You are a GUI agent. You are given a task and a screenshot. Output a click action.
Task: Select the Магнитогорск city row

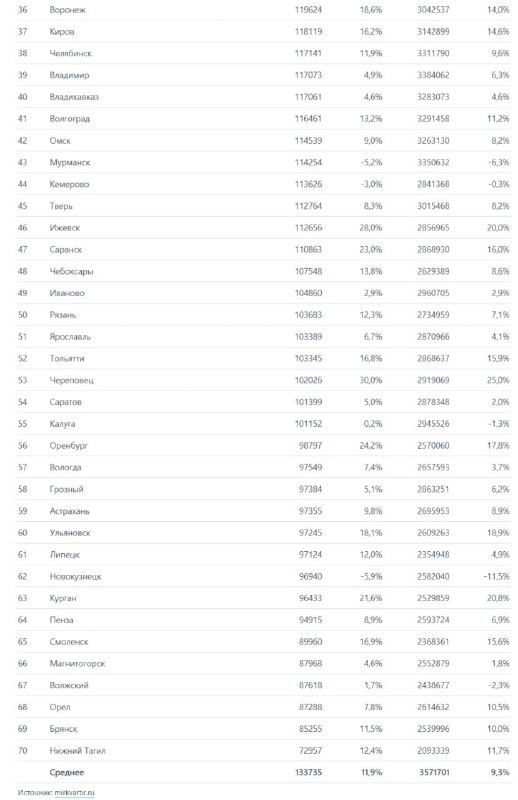coord(263,663)
